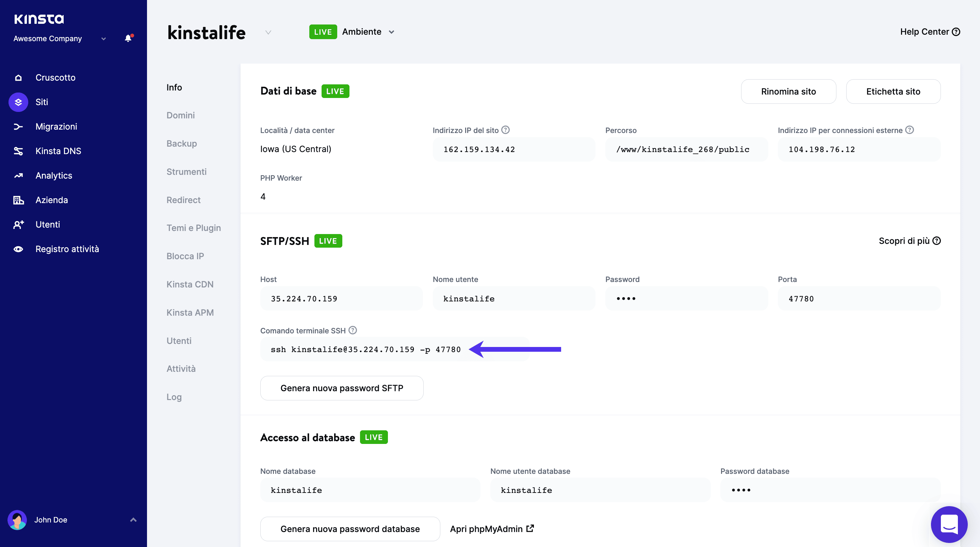Switch to the Domini tab

[180, 115]
